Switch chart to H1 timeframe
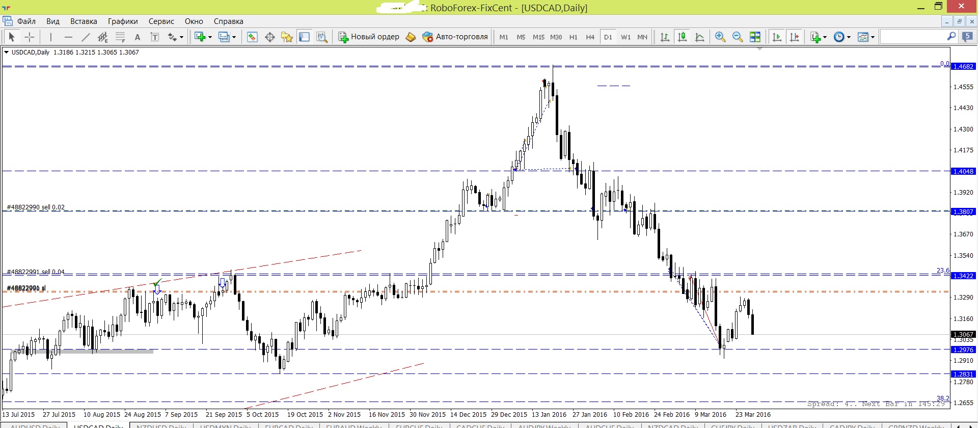Viewport: 980px width, 428px height. click(573, 37)
